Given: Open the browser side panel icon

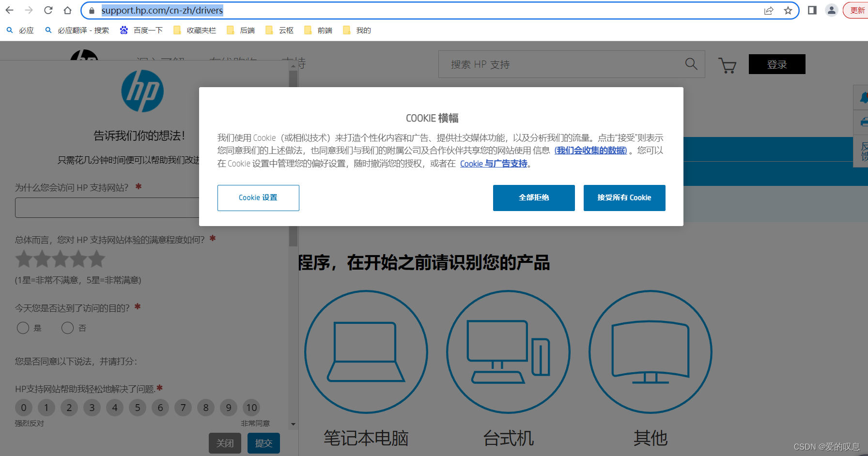Looking at the screenshot, I should pos(812,10).
